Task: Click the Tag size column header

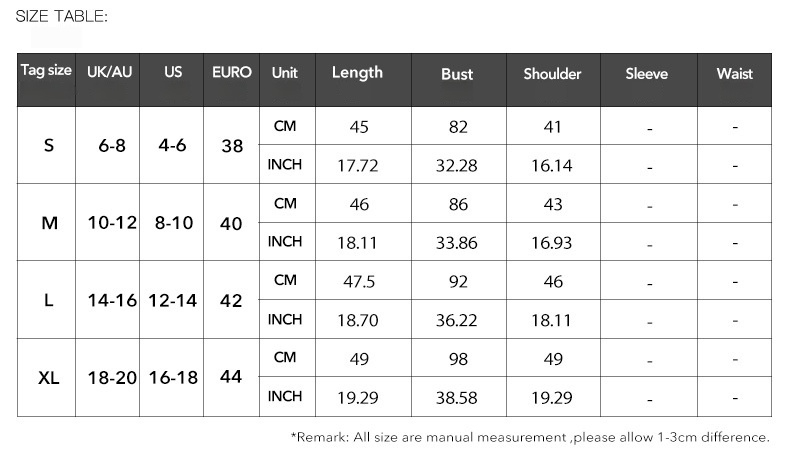Action: pos(47,72)
